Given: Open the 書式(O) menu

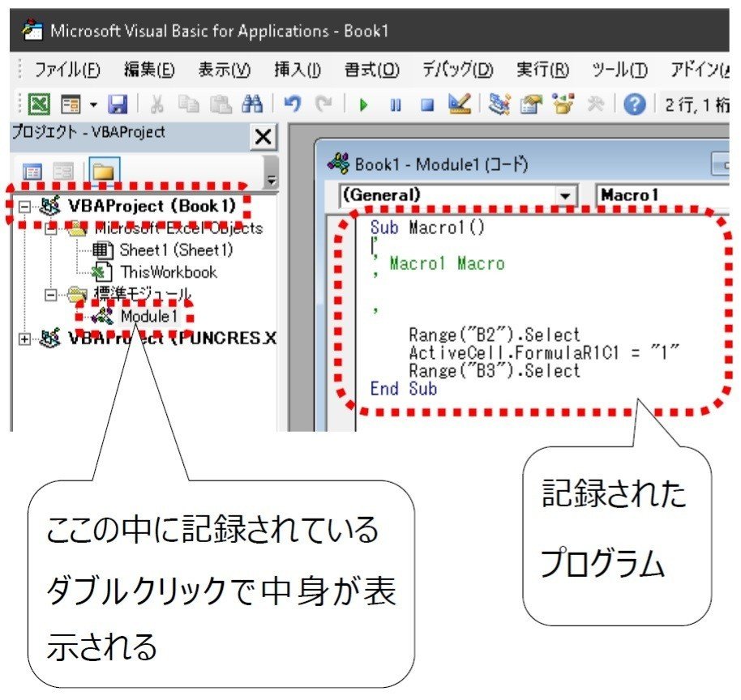Looking at the screenshot, I should pyautogui.click(x=372, y=70).
